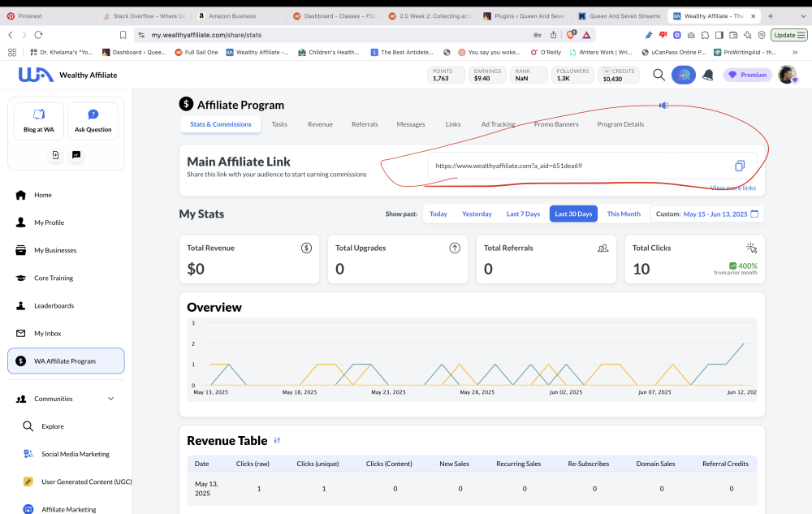
Task: Click the Earnings $9.40 counter
Action: [x=487, y=75]
